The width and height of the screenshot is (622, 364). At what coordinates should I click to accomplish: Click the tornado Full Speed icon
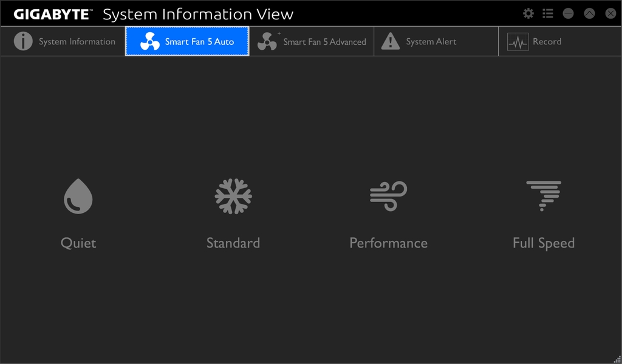coord(544,195)
